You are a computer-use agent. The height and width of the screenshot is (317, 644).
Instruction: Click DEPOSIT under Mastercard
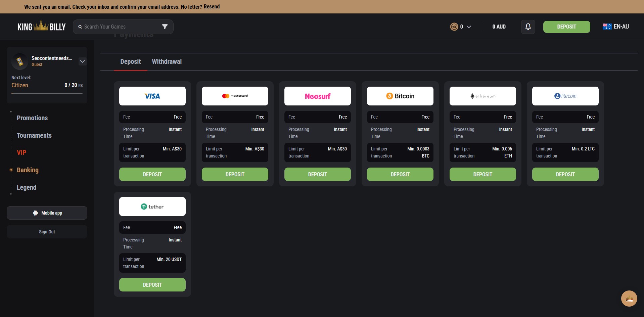235,174
